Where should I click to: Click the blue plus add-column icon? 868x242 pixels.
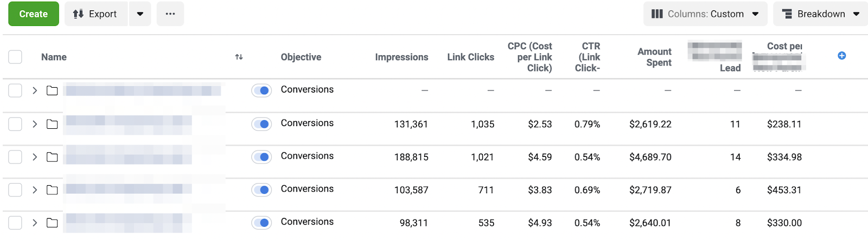(841, 56)
